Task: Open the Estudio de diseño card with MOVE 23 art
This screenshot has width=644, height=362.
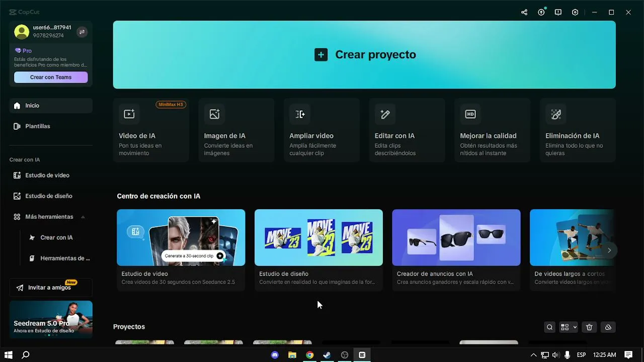Action: click(318, 250)
